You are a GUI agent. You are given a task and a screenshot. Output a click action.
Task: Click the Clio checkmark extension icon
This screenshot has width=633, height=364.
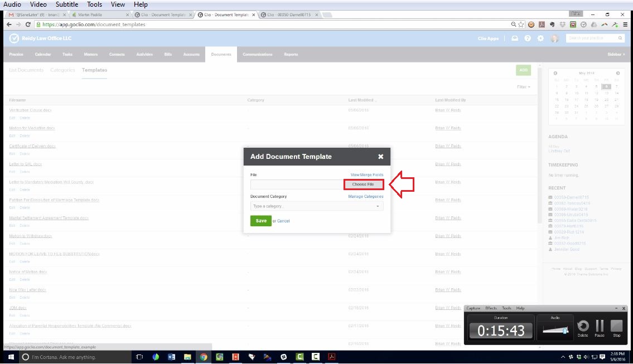583,25
